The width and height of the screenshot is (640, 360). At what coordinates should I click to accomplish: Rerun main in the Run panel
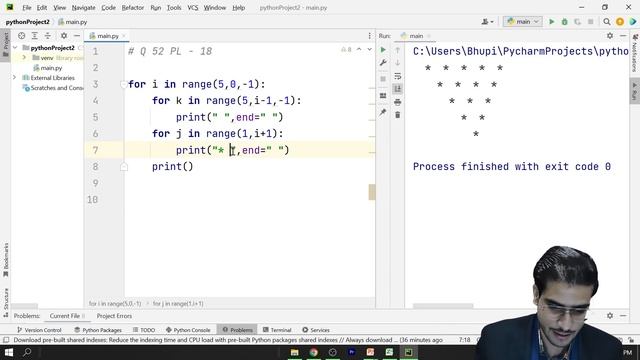pyautogui.click(x=383, y=50)
